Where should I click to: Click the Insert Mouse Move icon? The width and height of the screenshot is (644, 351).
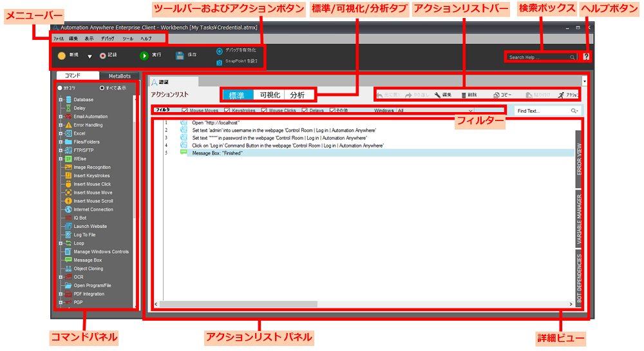pyautogui.click(x=69, y=193)
